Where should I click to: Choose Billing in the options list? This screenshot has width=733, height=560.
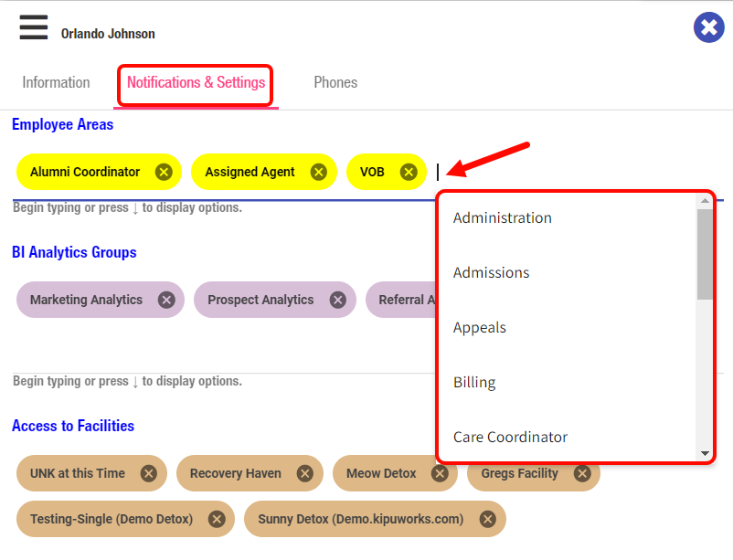tap(474, 382)
